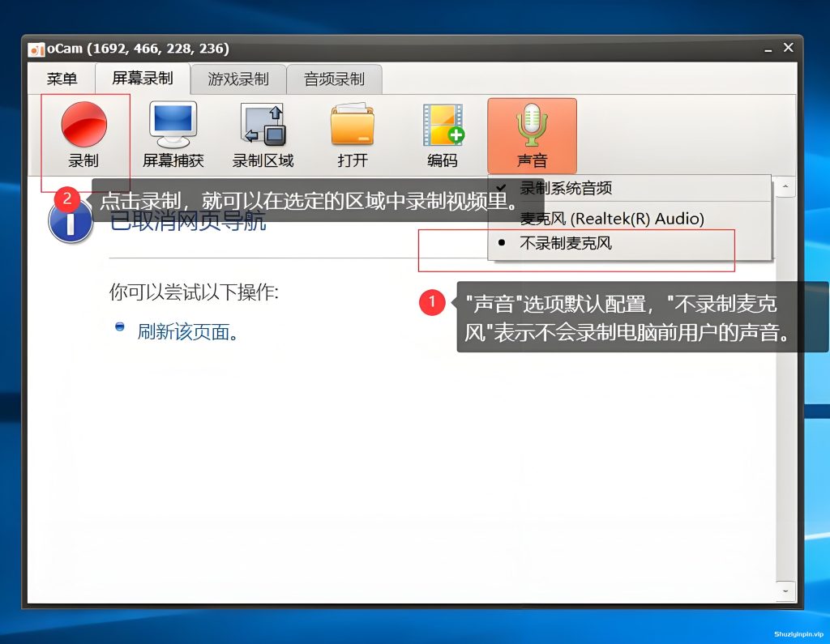Select the record region (录制区域) tool
The width and height of the screenshot is (830, 644).
[263, 134]
